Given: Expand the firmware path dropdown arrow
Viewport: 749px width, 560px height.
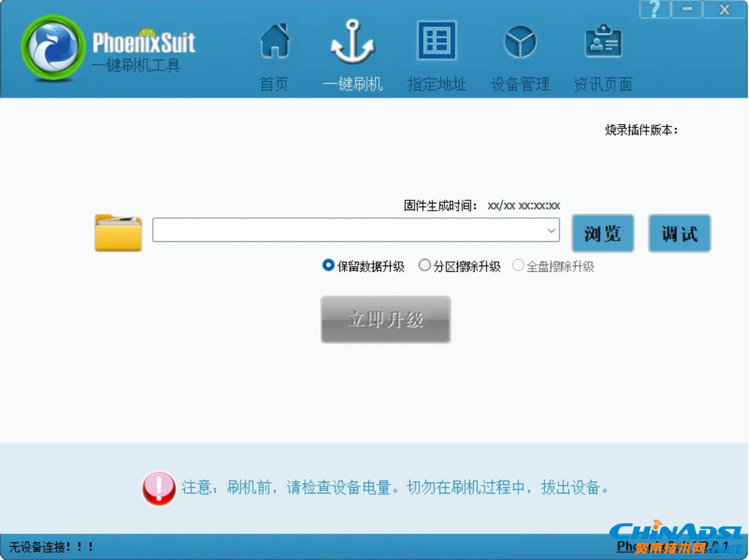Looking at the screenshot, I should click(x=551, y=231).
